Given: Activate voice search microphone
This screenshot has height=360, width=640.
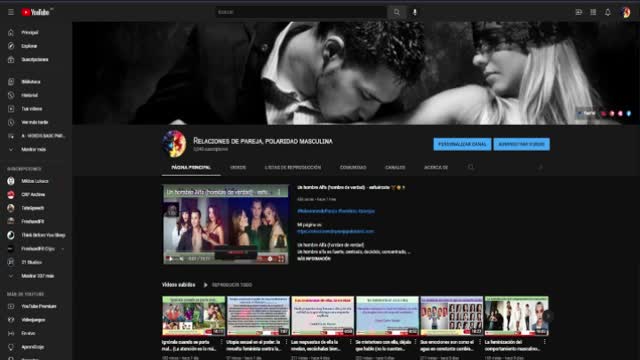Looking at the screenshot, I should point(415,12).
